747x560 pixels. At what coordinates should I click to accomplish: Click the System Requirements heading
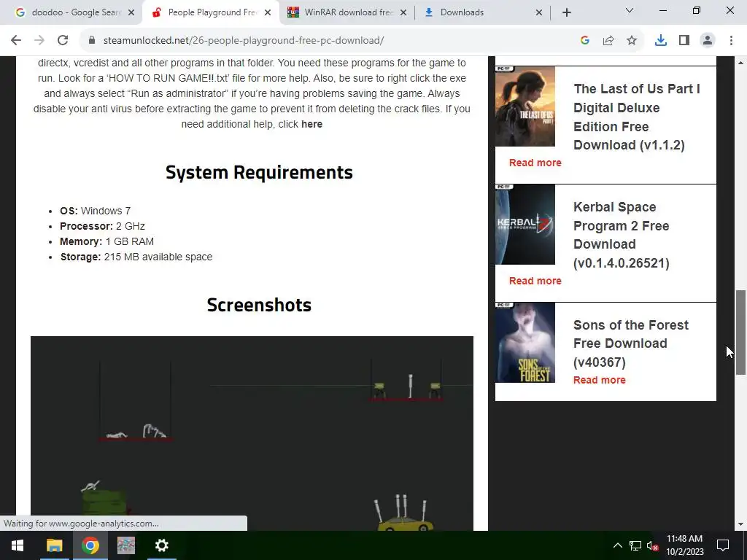point(259,172)
